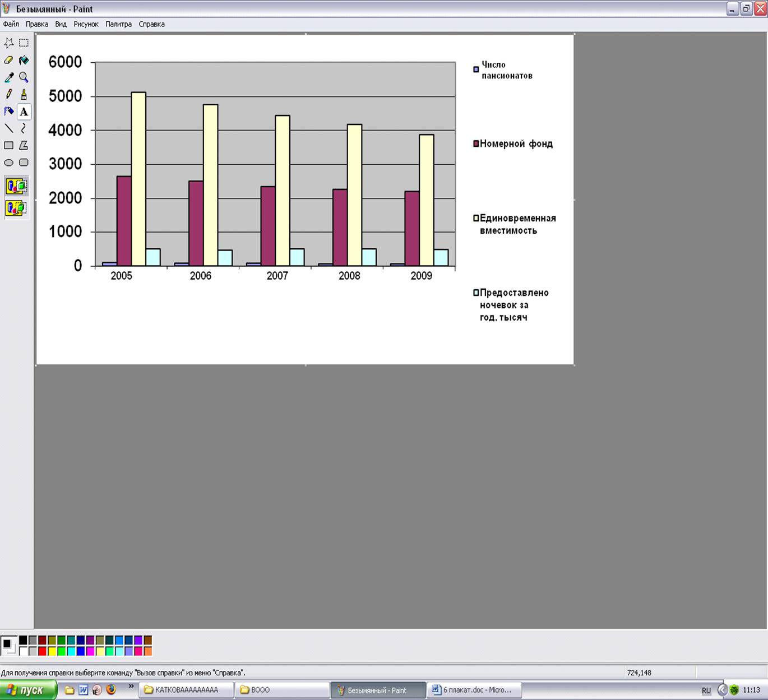This screenshot has height=700, width=768.
Task: Activate the Magnifier zoom tool
Action: 24,77
